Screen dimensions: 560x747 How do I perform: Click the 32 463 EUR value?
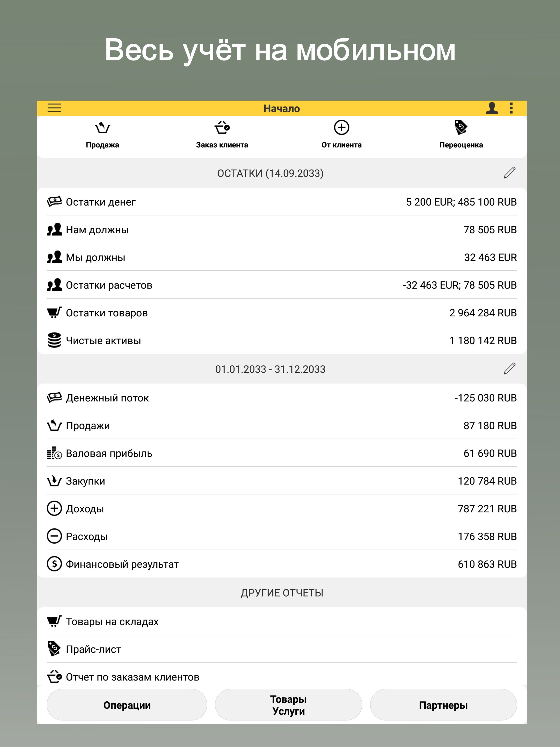[x=491, y=257]
